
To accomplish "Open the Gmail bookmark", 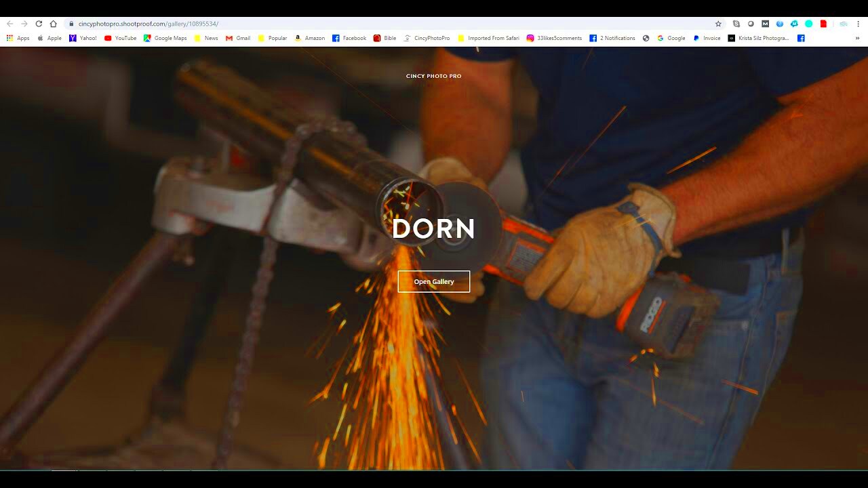I will click(238, 39).
